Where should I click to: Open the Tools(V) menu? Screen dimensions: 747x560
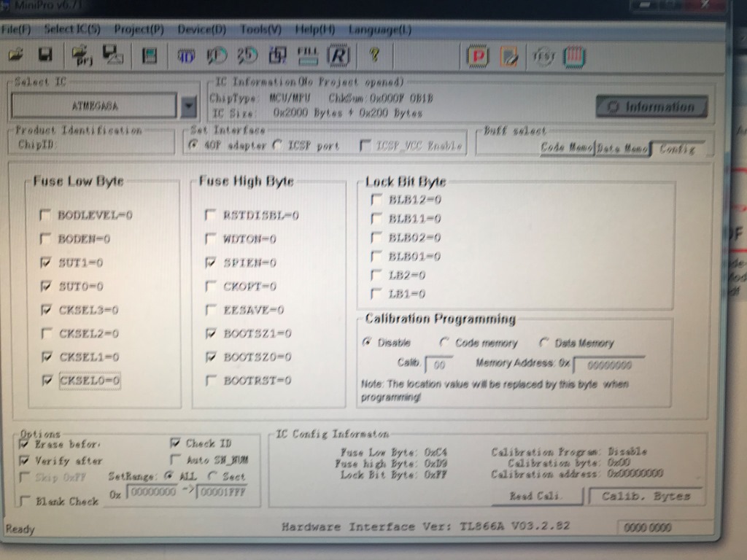(x=260, y=30)
